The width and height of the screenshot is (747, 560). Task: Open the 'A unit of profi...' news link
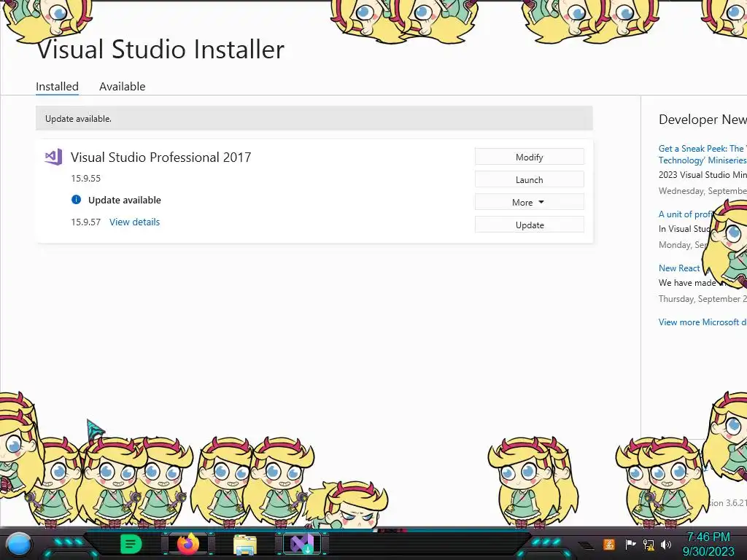(685, 214)
